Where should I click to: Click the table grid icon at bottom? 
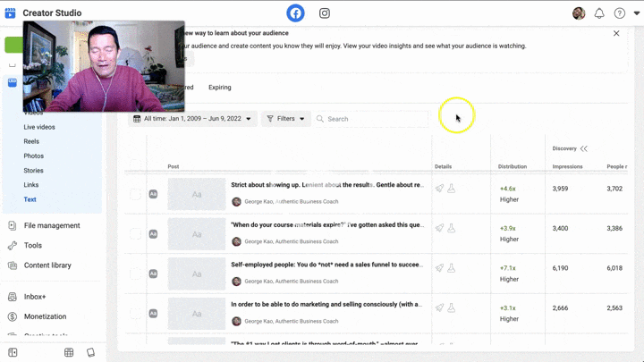click(x=69, y=352)
